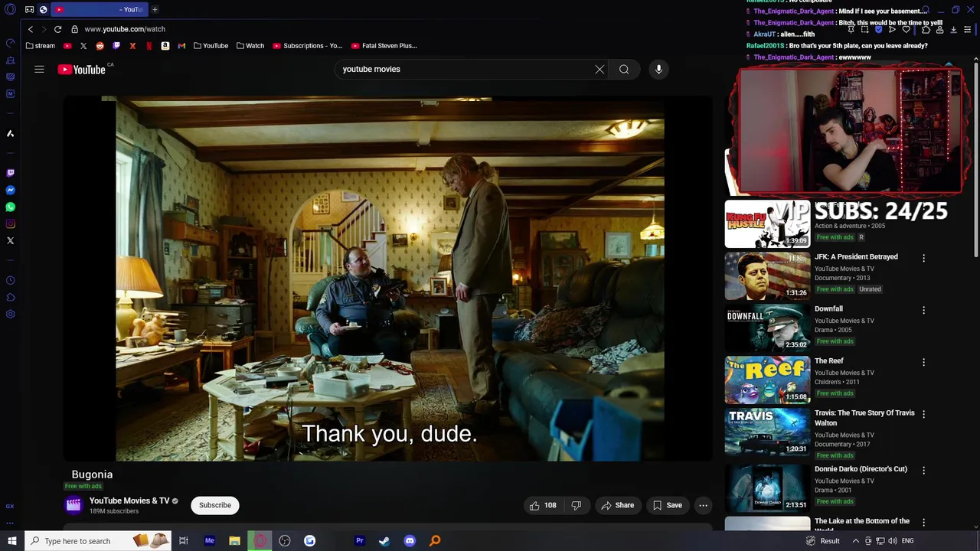Open sidebar Settings gear
This screenshot has height=551, width=980.
(10, 314)
